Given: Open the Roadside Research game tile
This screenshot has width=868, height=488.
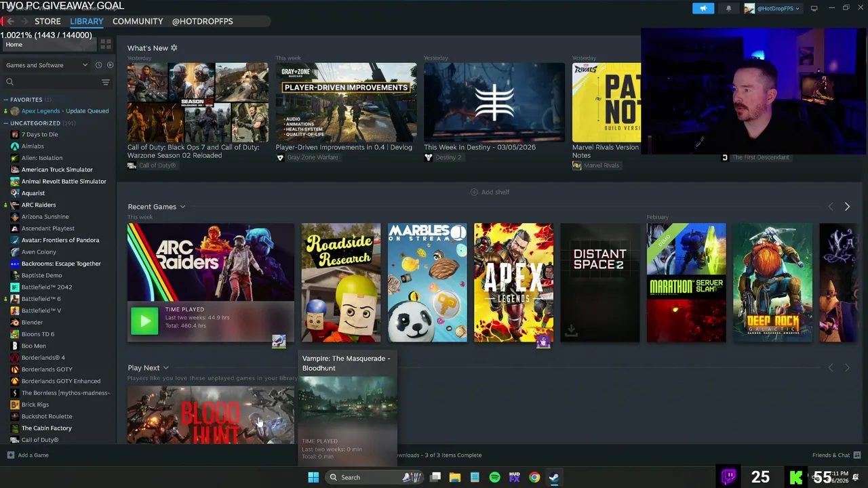Looking at the screenshot, I should [x=341, y=283].
